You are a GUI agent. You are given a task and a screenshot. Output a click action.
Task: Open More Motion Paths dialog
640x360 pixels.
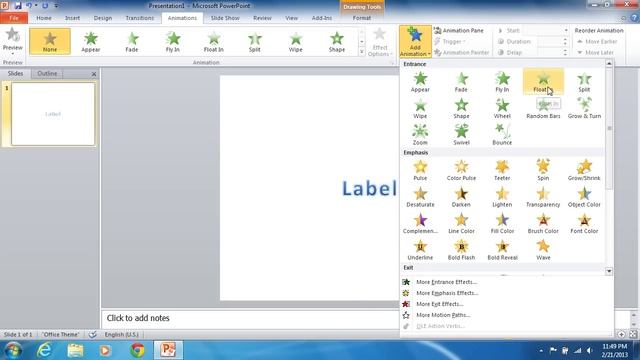click(x=443, y=315)
